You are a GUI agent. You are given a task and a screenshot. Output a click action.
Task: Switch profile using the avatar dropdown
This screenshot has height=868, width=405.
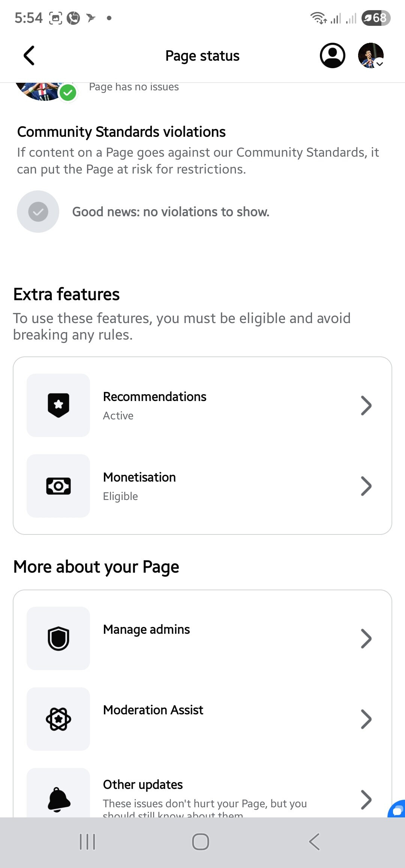click(371, 56)
